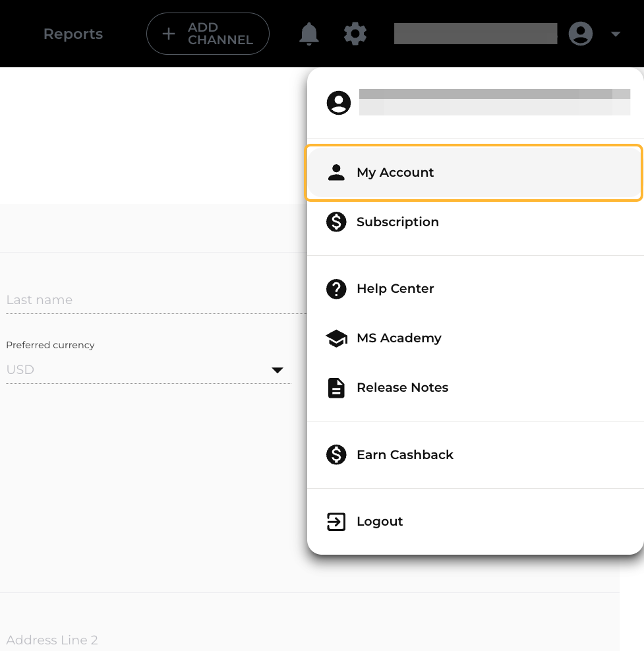Screen dimensions: 644x651
Task: Click the Help Center question mark icon
Action: (x=336, y=288)
